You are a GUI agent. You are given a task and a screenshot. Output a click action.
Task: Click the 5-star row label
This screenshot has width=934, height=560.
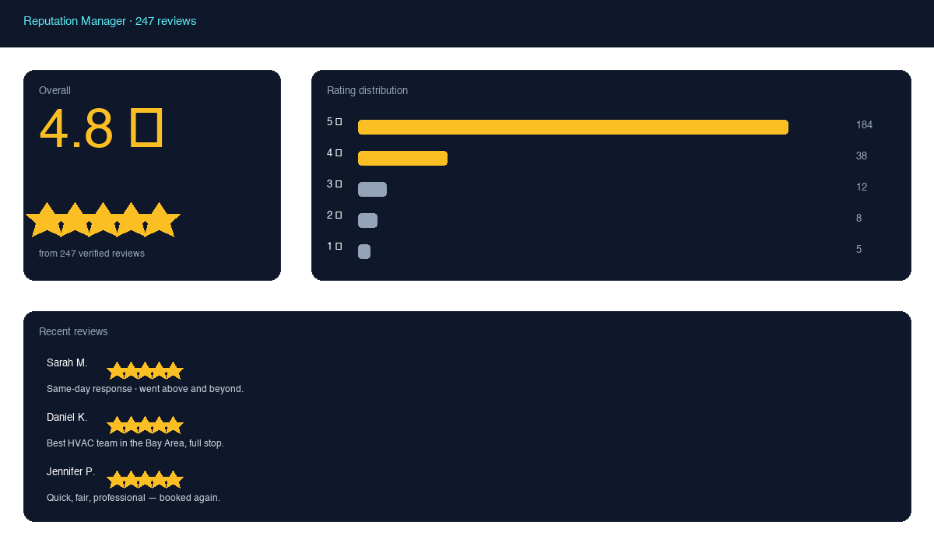[x=335, y=122]
